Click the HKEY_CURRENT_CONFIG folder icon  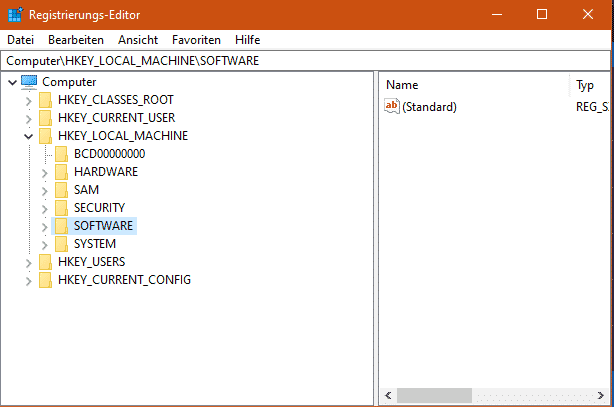click(x=45, y=280)
